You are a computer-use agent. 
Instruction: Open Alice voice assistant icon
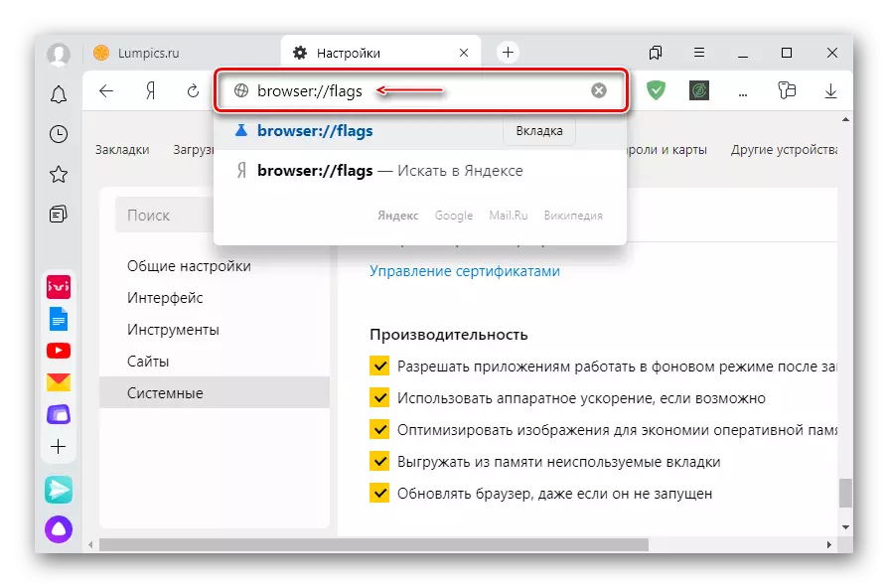click(59, 528)
